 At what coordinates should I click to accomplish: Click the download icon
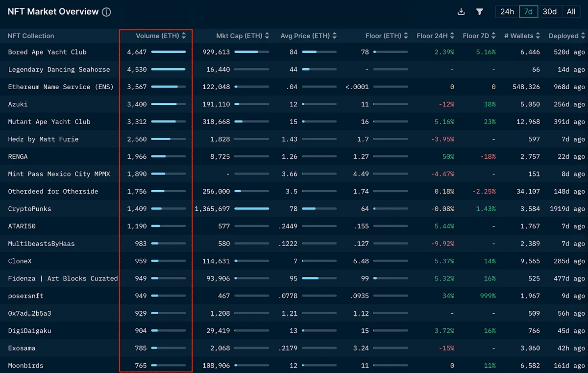click(x=461, y=12)
